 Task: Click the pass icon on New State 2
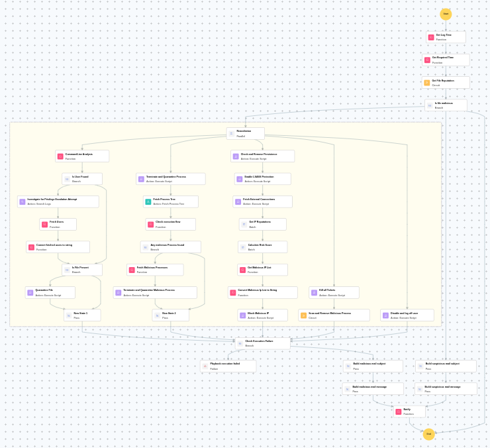pyautogui.click(x=157, y=315)
